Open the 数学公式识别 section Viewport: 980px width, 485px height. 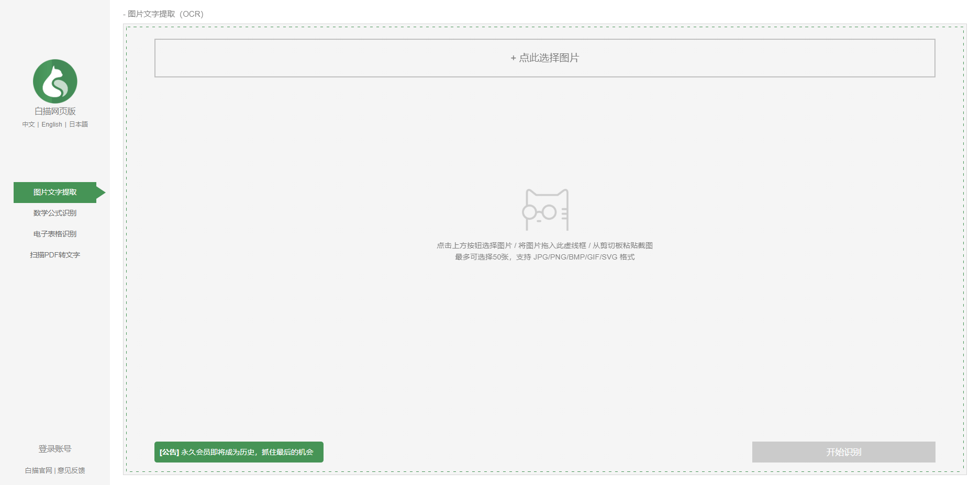[x=55, y=213]
